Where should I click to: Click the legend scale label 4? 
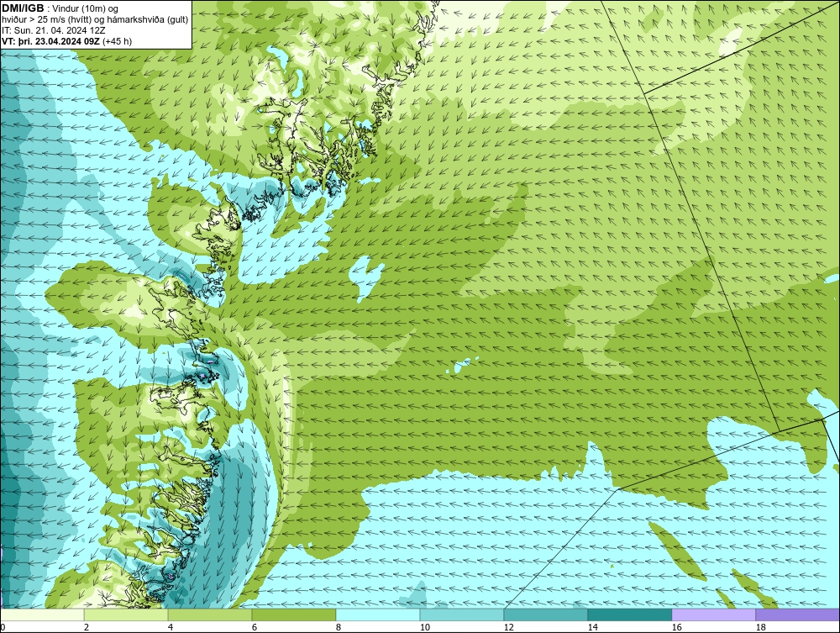[171, 627]
